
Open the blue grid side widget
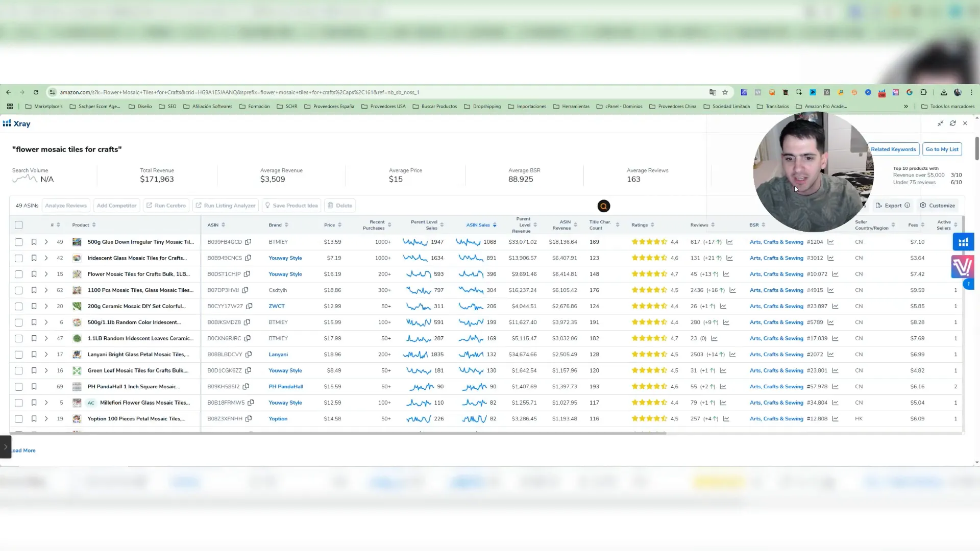click(x=963, y=242)
